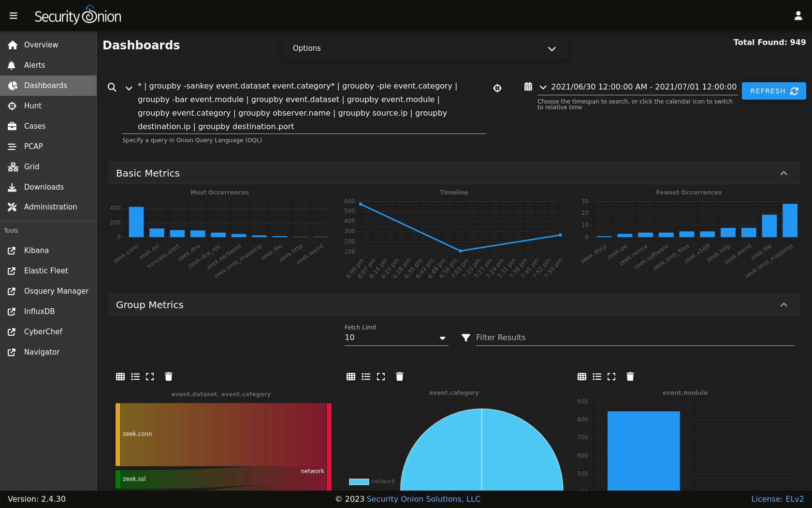The width and height of the screenshot is (812, 508).
Task: Click the search magnifier icon
Action: point(112,88)
